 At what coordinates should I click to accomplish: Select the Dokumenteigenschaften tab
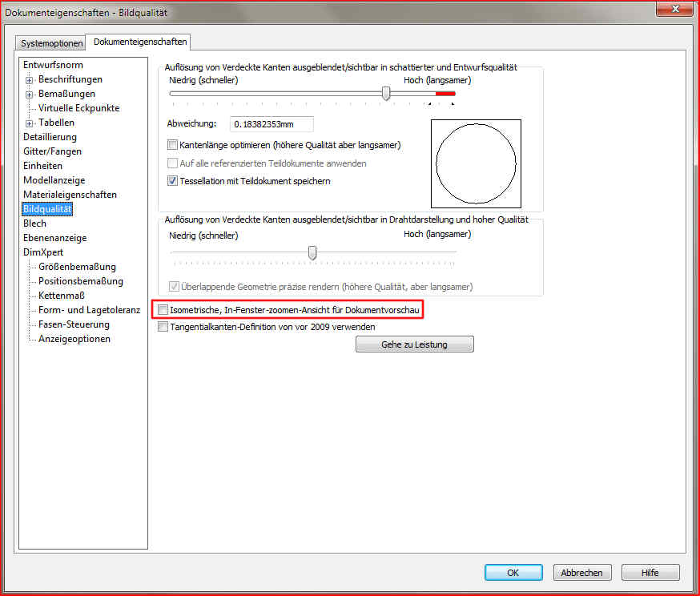[139, 42]
